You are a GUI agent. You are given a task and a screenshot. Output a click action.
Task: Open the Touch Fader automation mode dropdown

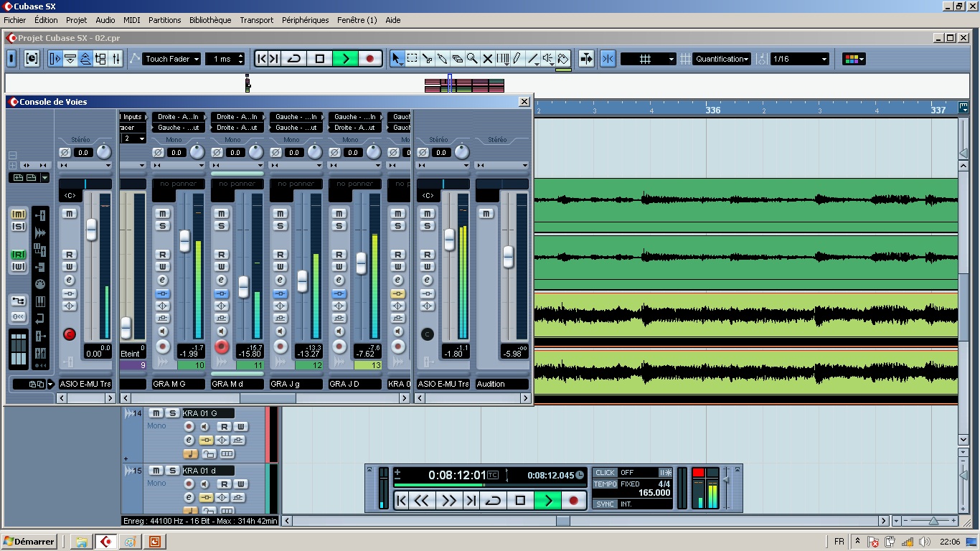[x=171, y=59]
